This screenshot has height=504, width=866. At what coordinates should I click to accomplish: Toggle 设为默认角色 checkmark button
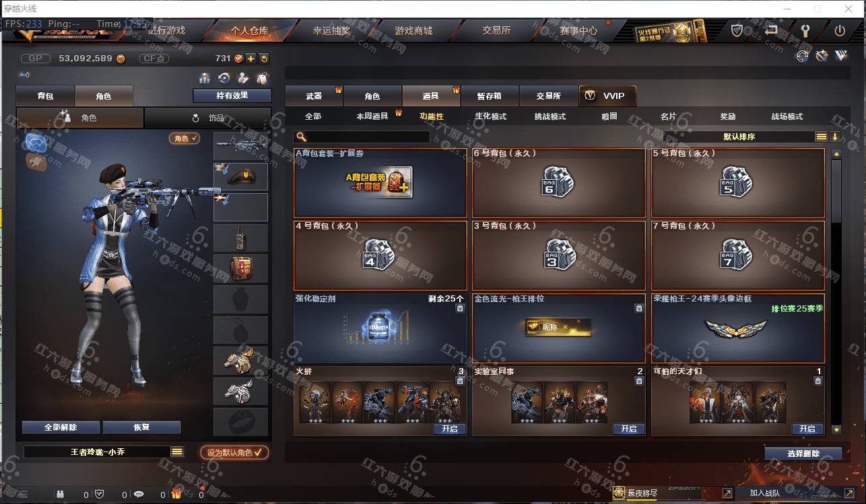coord(234,452)
